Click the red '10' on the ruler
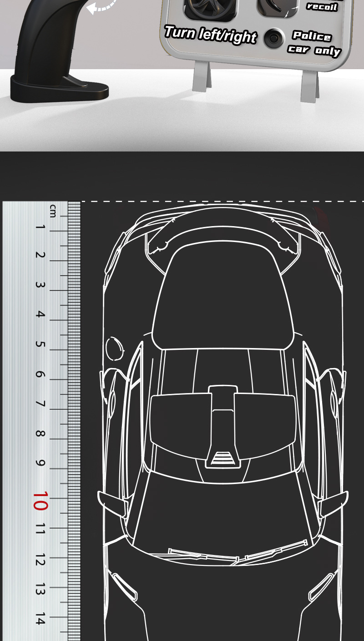 pos(40,500)
